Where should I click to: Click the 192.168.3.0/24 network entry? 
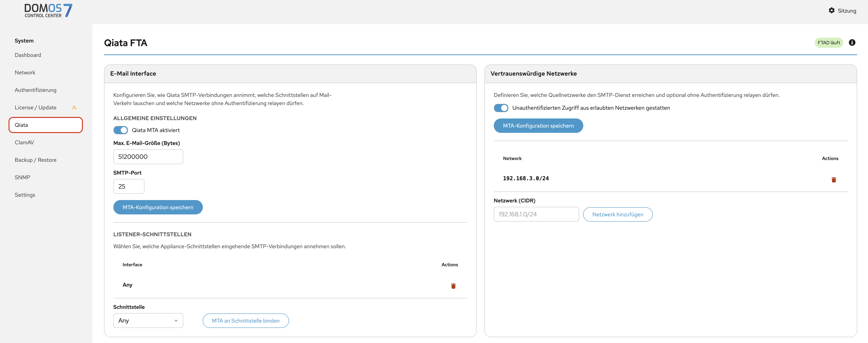pyautogui.click(x=526, y=178)
